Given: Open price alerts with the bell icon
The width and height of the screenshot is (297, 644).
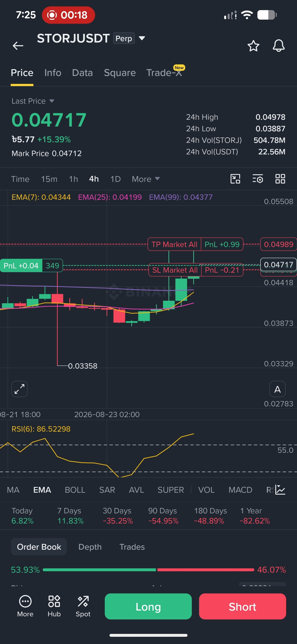Looking at the screenshot, I should pos(278,46).
